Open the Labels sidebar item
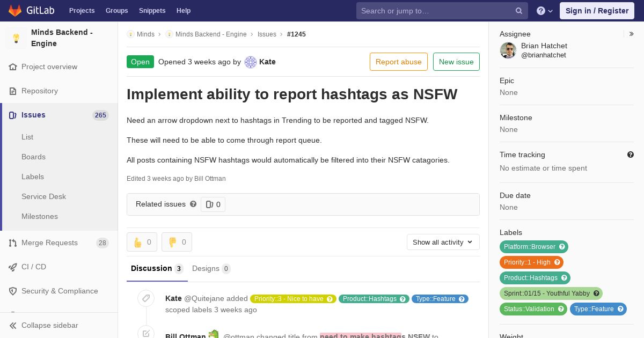The image size is (644, 338). [x=33, y=177]
